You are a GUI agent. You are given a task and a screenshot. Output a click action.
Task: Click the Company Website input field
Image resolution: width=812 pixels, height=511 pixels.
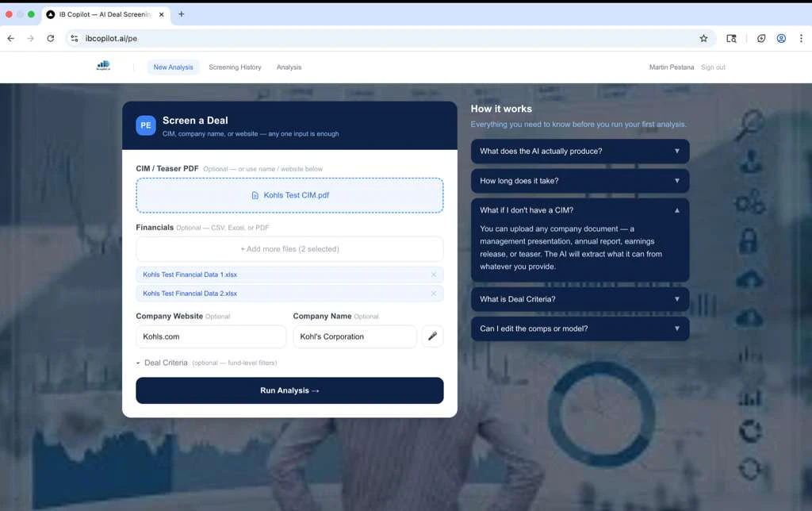pos(211,336)
